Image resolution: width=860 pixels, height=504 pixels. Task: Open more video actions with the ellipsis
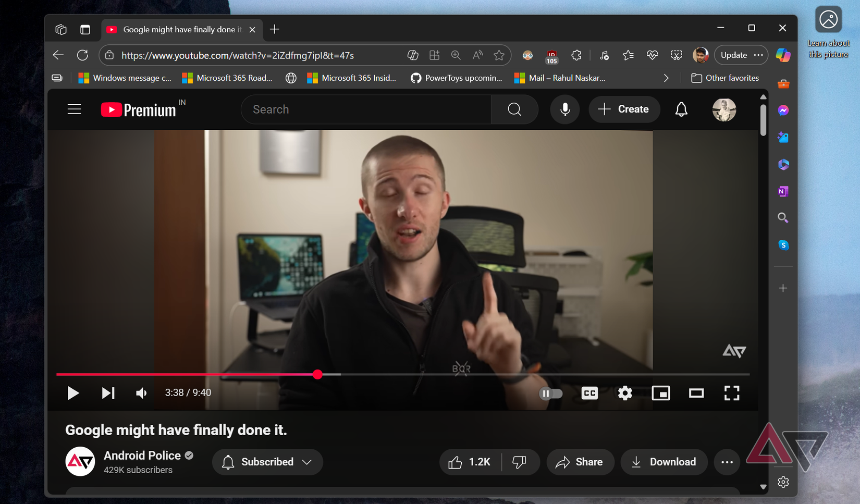(x=727, y=462)
